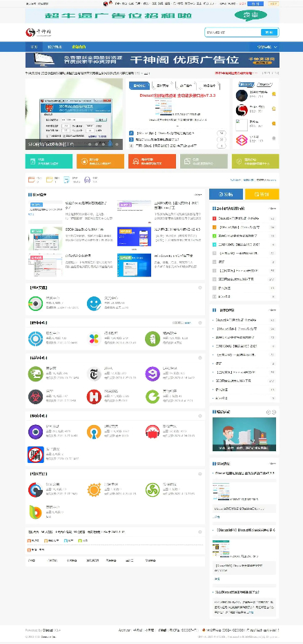Open the quick navigation dropdown in blue navbar
Image resolution: width=303 pixels, height=644 pixels.
coord(267,47)
